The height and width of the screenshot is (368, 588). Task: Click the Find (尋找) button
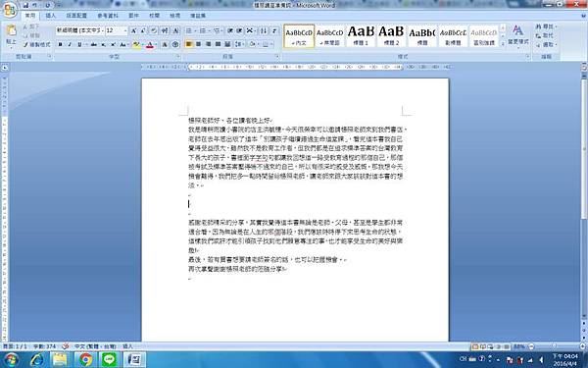(x=546, y=26)
